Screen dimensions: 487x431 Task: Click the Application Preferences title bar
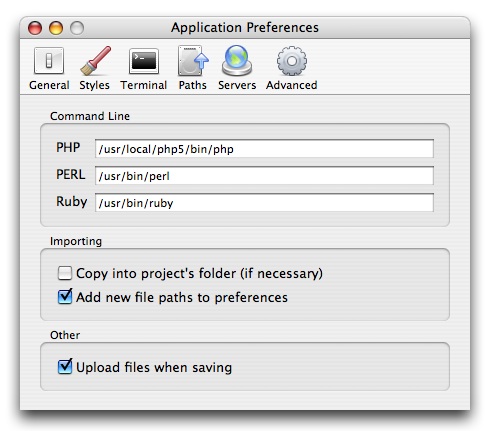(245, 27)
